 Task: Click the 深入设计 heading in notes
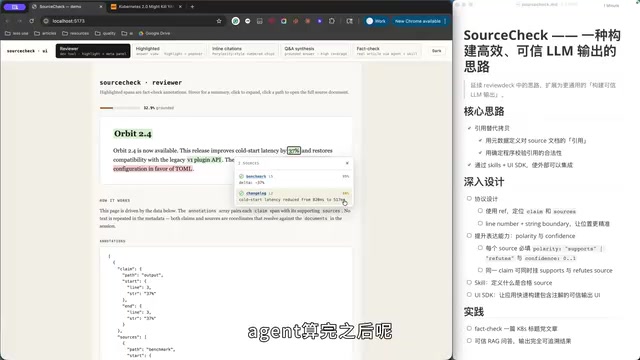click(484, 182)
